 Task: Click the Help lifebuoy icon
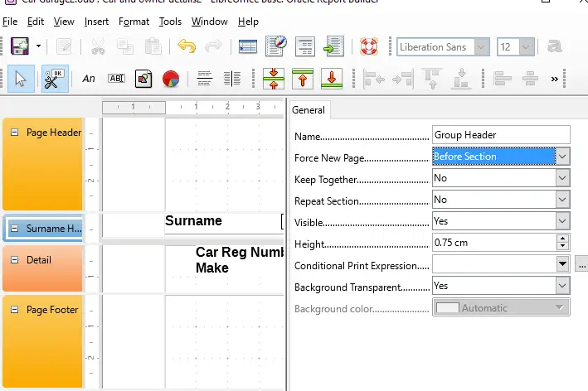coord(369,46)
